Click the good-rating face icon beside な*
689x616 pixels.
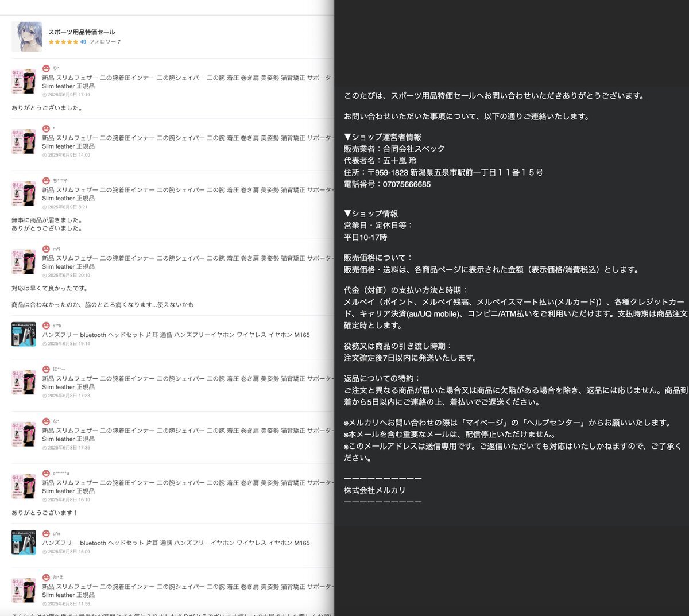pos(46,421)
